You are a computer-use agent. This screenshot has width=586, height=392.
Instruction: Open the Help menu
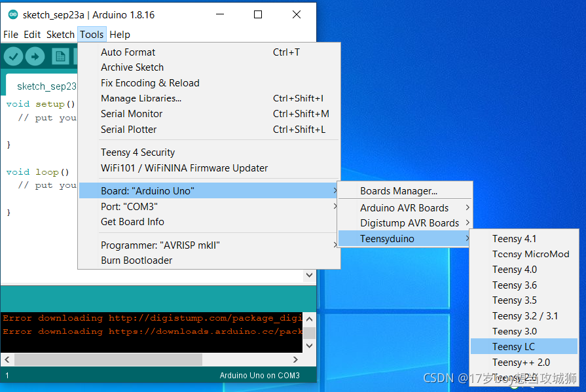coord(120,35)
